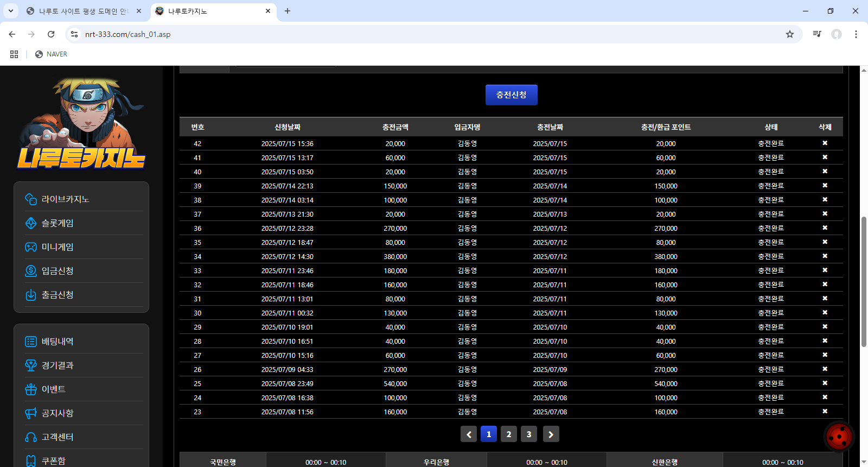Open the browser media control icon

pyautogui.click(x=817, y=34)
